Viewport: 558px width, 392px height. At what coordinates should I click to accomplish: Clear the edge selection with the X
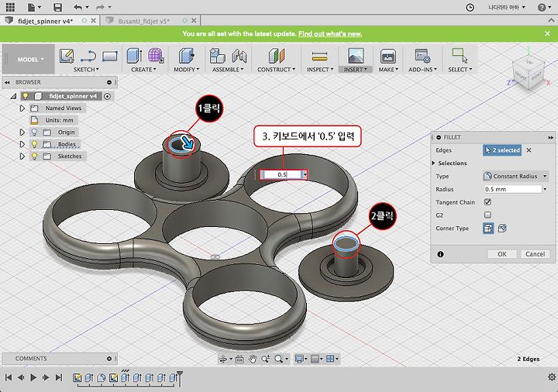(x=529, y=150)
